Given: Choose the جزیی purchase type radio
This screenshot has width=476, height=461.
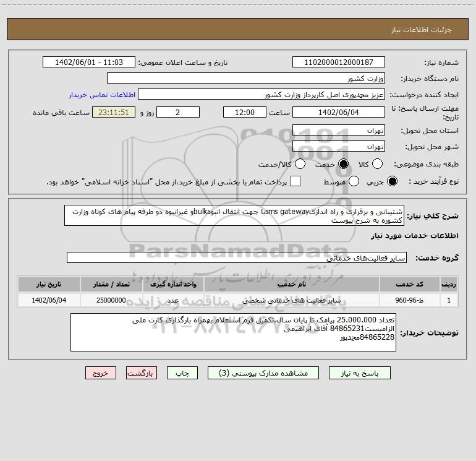Looking at the screenshot, I should pyautogui.click(x=392, y=181).
